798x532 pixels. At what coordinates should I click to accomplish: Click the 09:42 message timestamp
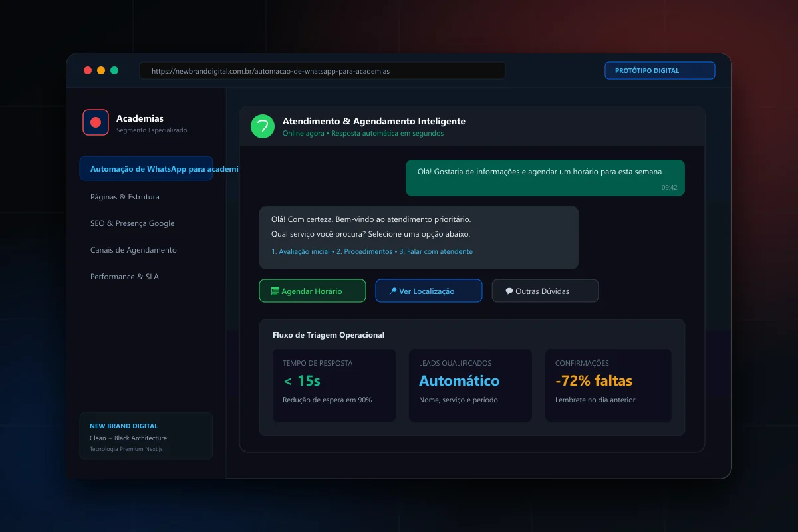pos(669,188)
